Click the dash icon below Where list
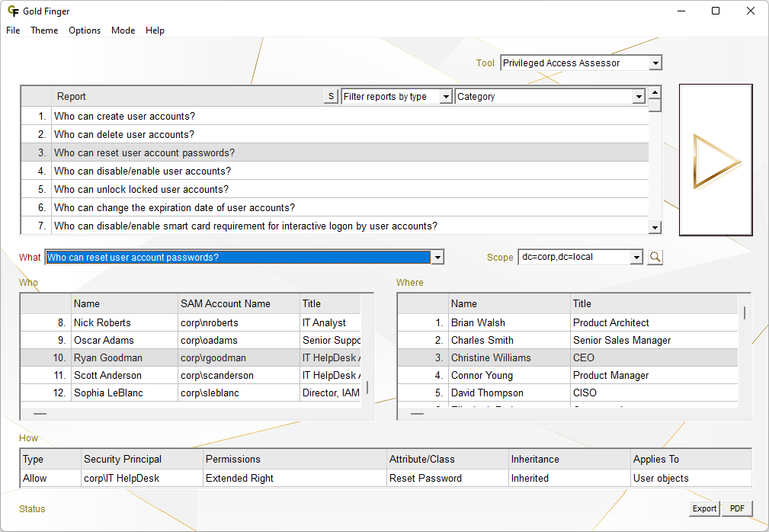Screen dimensions: 769x532 [x=418, y=414]
